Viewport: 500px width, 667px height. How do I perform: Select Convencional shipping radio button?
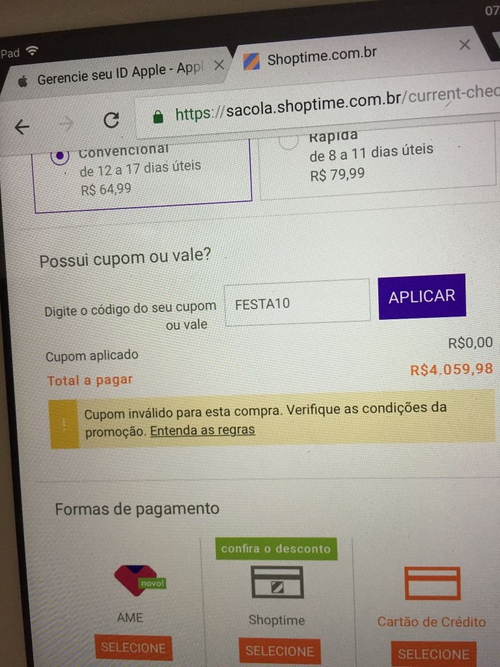coord(60,157)
